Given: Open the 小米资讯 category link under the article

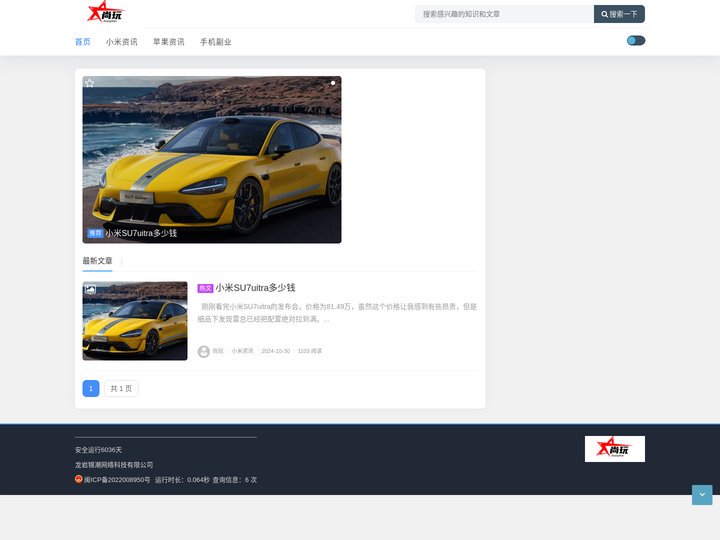Looking at the screenshot, I should (x=242, y=351).
